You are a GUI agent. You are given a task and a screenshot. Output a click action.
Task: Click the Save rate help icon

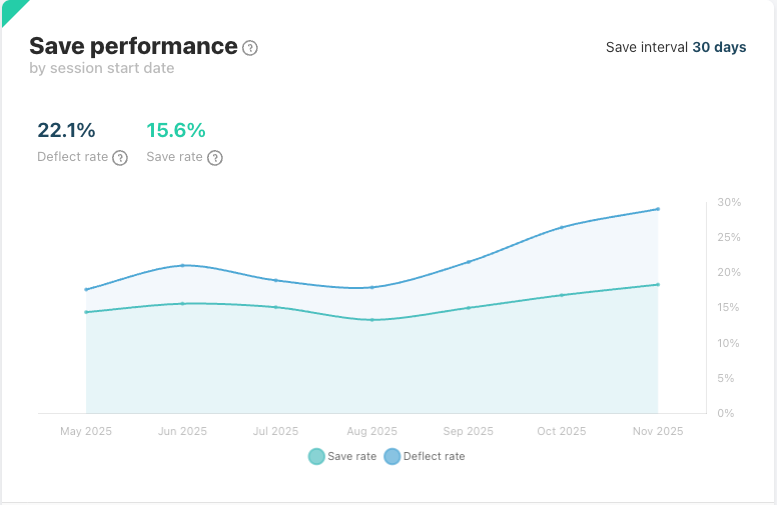pyautogui.click(x=215, y=158)
